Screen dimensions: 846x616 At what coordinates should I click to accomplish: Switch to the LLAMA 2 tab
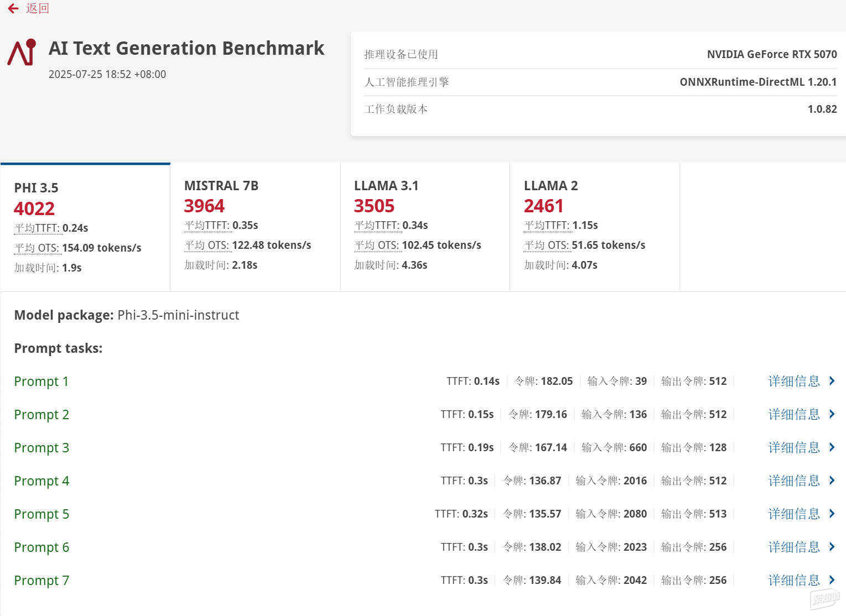595,227
